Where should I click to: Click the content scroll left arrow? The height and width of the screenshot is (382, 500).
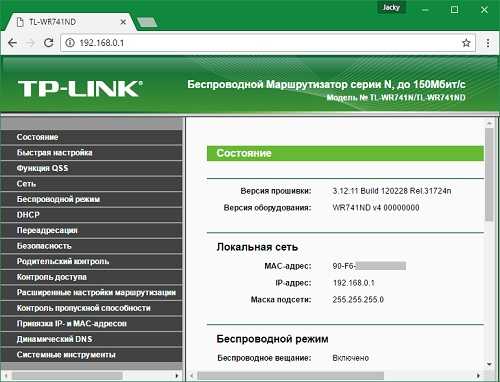point(191,376)
